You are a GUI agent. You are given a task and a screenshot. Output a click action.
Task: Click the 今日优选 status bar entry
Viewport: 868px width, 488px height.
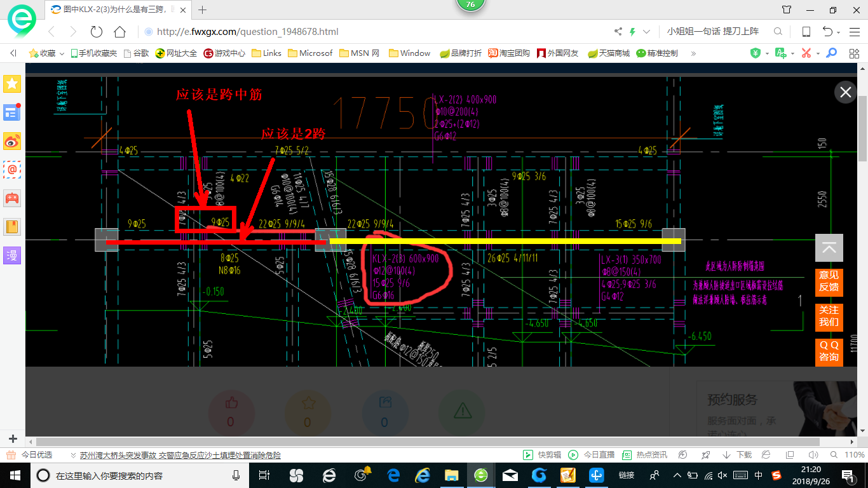[x=29, y=455]
